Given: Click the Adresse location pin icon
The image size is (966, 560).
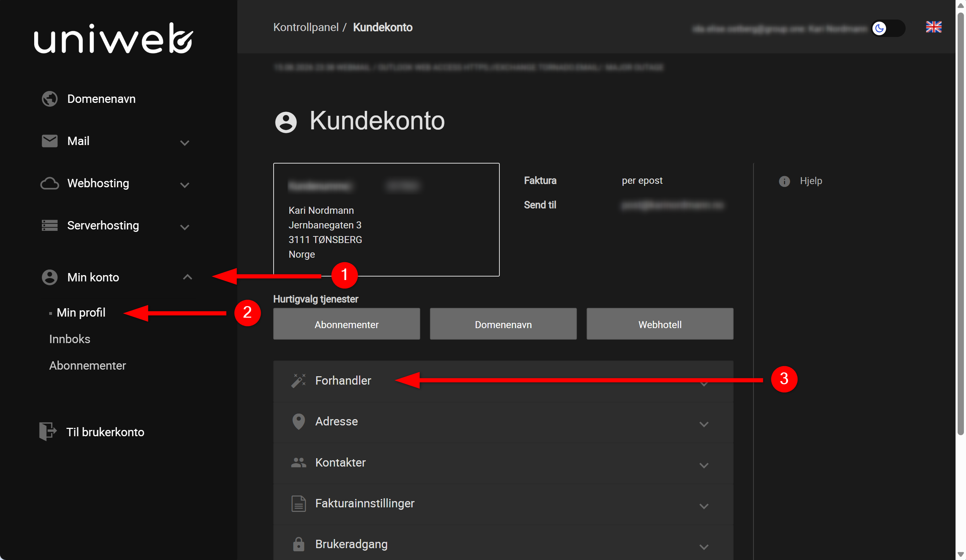Looking at the screenshot, I should [x=298, y=421].
